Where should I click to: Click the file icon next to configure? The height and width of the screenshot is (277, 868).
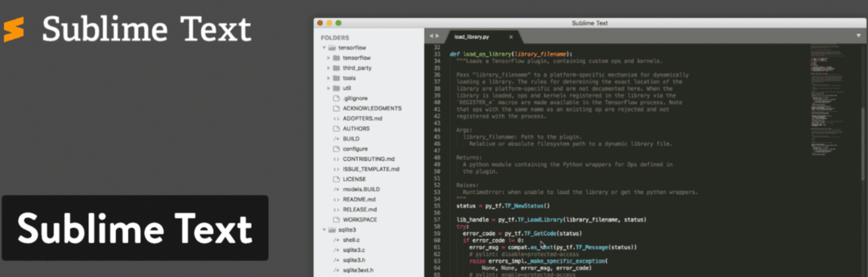(x=336, y=149)
